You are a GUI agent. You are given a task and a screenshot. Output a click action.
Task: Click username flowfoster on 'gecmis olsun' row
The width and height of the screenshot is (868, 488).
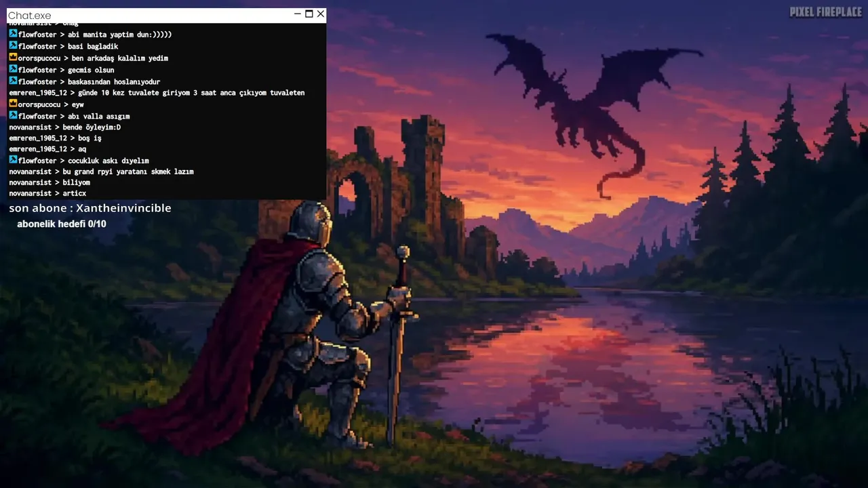pyautogui.click(x=37, y=70)
